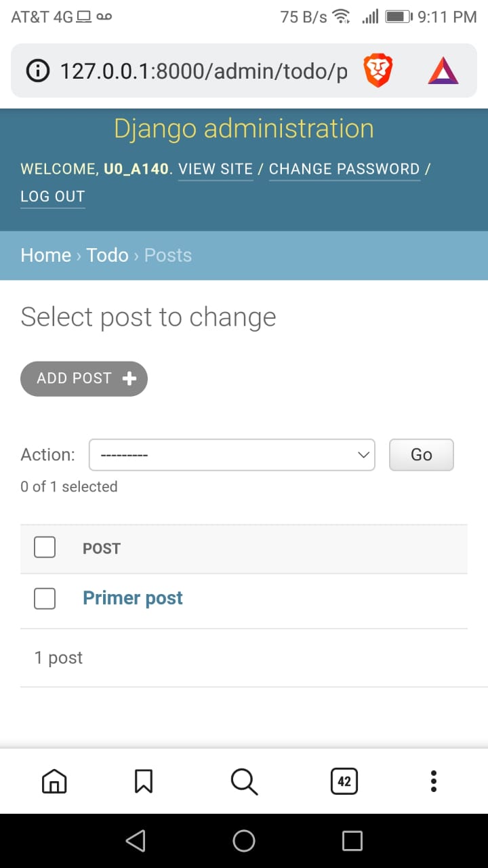Tap the Android recent apps square

tap(352, 841)
